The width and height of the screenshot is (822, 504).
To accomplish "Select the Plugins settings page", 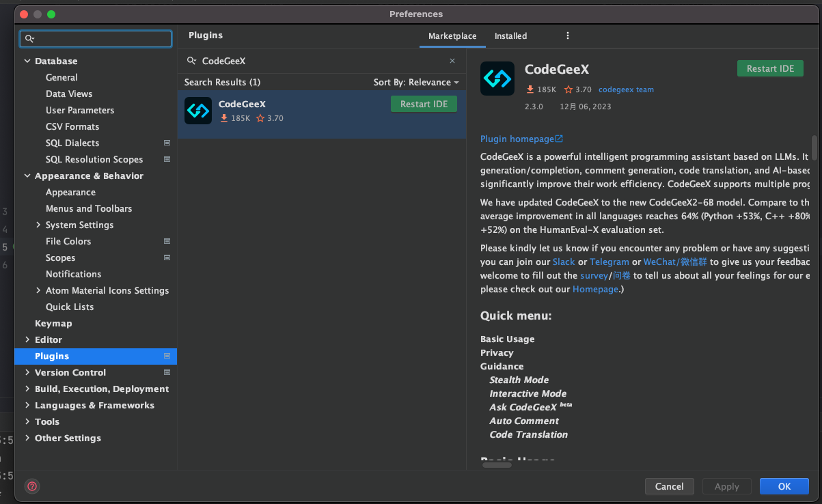I will click(96, 356).
